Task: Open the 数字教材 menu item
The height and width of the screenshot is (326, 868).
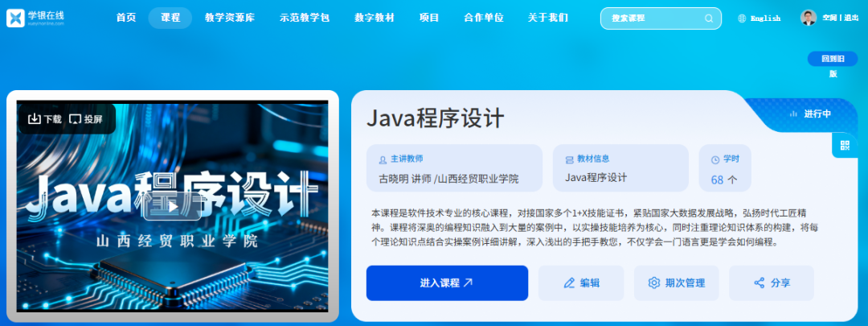Action: [x=375, y=18]
